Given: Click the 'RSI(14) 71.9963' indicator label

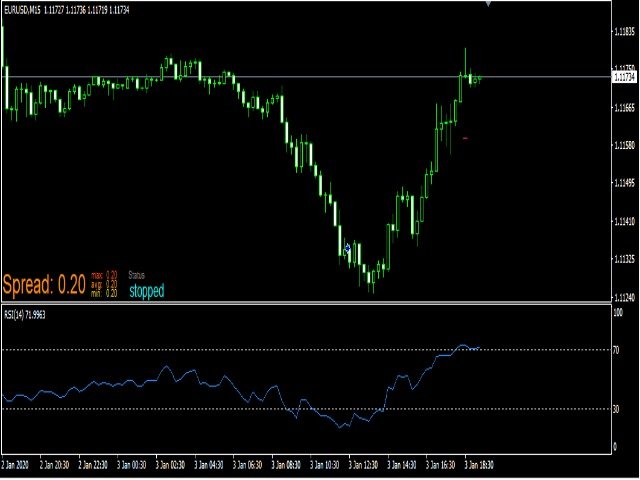Looking at the screenshot, I should coord(24,315).
